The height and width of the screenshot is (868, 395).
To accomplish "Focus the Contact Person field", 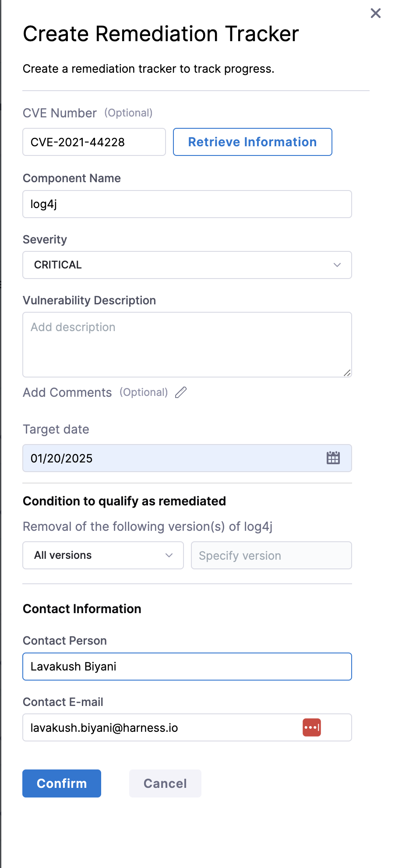I will 187,667.
